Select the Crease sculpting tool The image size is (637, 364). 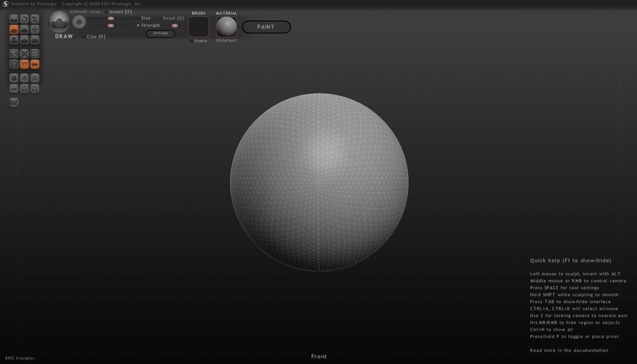[x=14, y=19]
